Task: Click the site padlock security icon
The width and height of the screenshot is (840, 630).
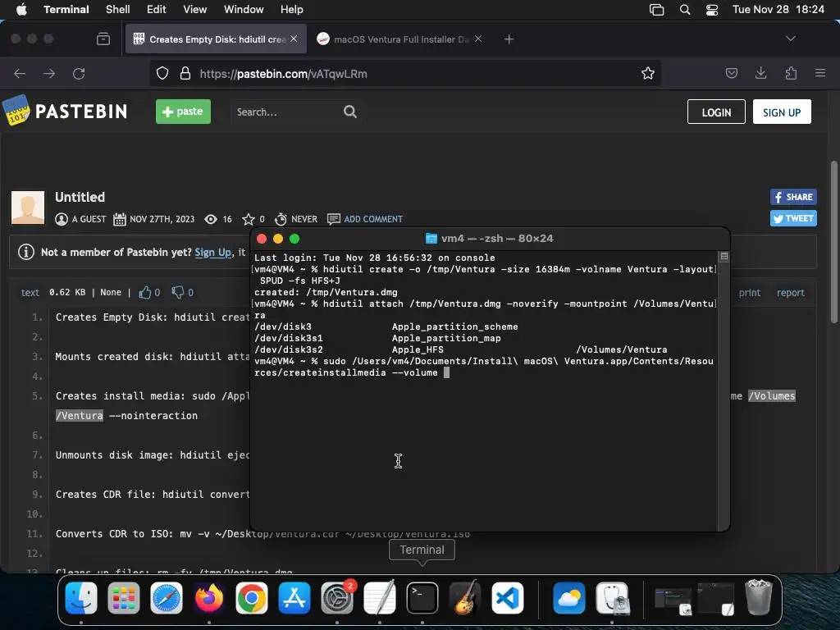Action: [185, 73]
